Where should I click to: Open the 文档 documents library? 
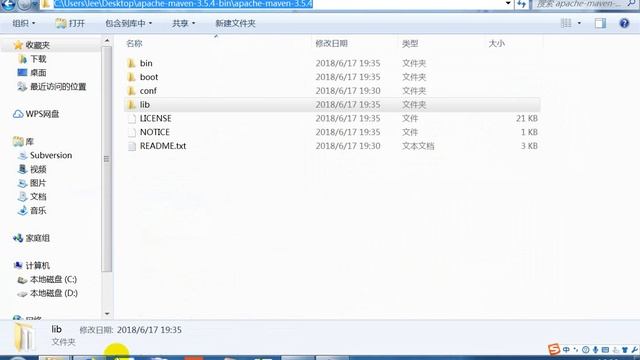click(x=38, y=196)
